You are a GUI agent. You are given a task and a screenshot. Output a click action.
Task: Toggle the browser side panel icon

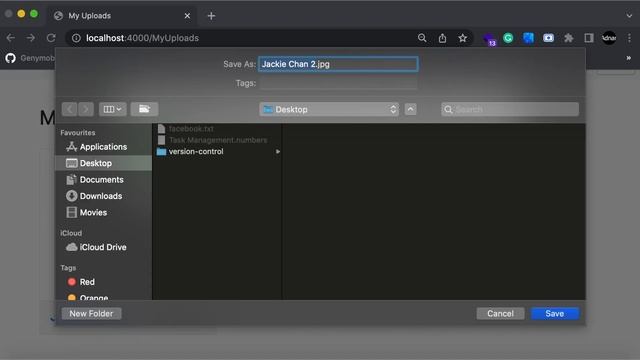tap(589, 38)
